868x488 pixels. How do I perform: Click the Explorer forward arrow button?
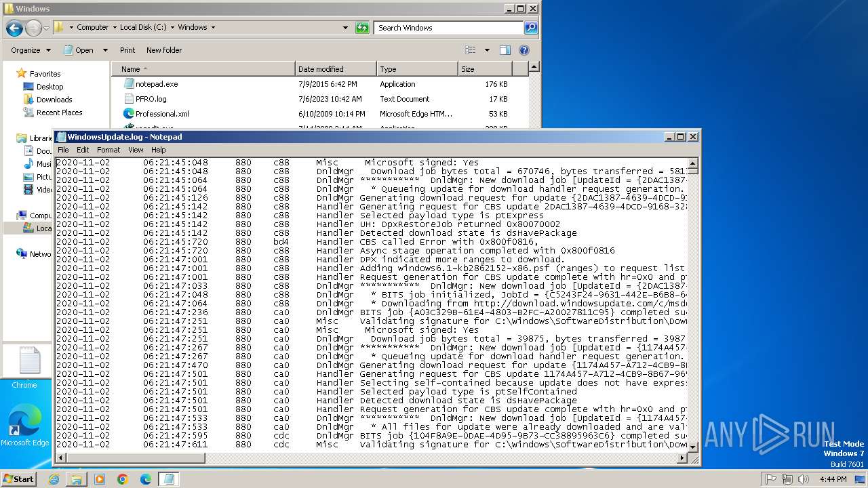33,28
